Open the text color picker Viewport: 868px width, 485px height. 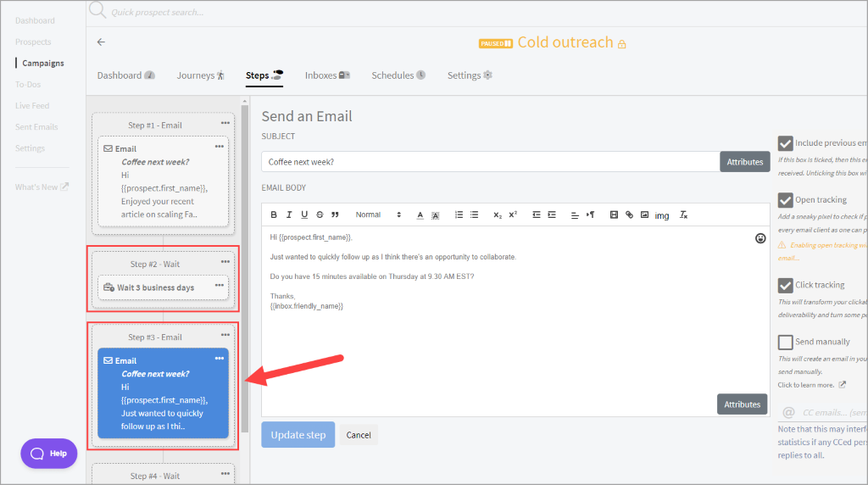click(420, 215)
